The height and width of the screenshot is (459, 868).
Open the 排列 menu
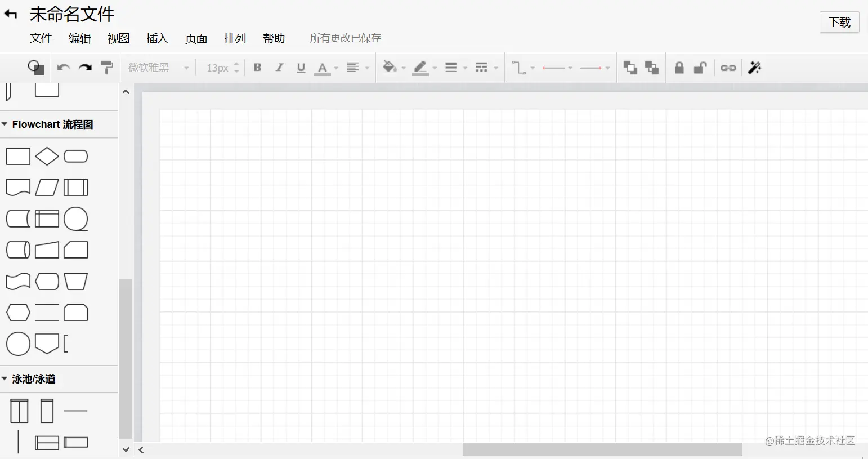coord(235,38)
